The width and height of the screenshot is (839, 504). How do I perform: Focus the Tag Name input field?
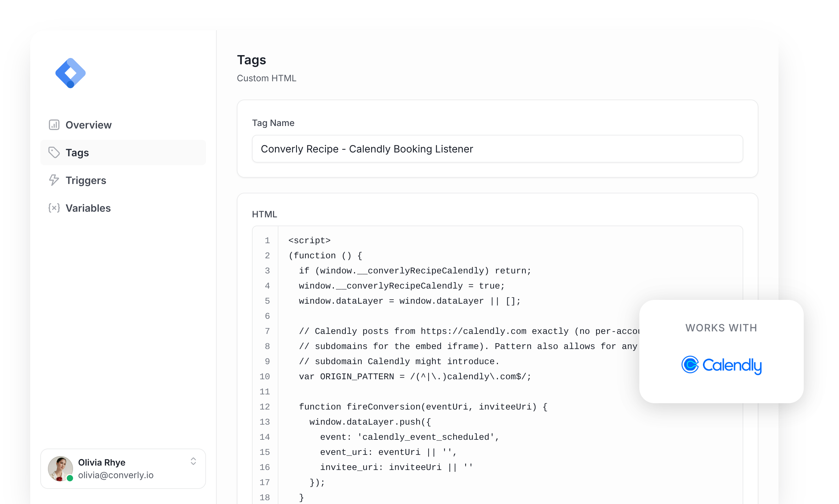497,149
